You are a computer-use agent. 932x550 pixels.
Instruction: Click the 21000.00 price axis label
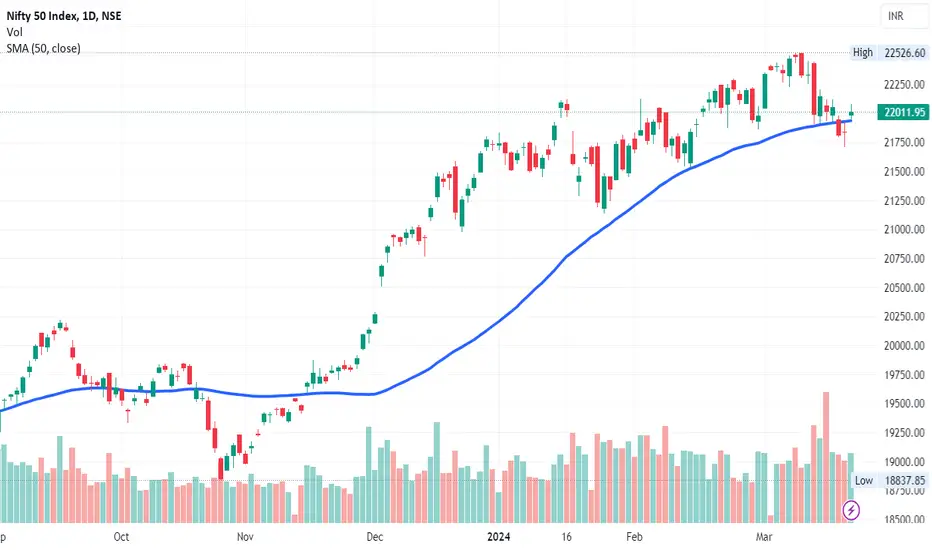tap(904, 230)
